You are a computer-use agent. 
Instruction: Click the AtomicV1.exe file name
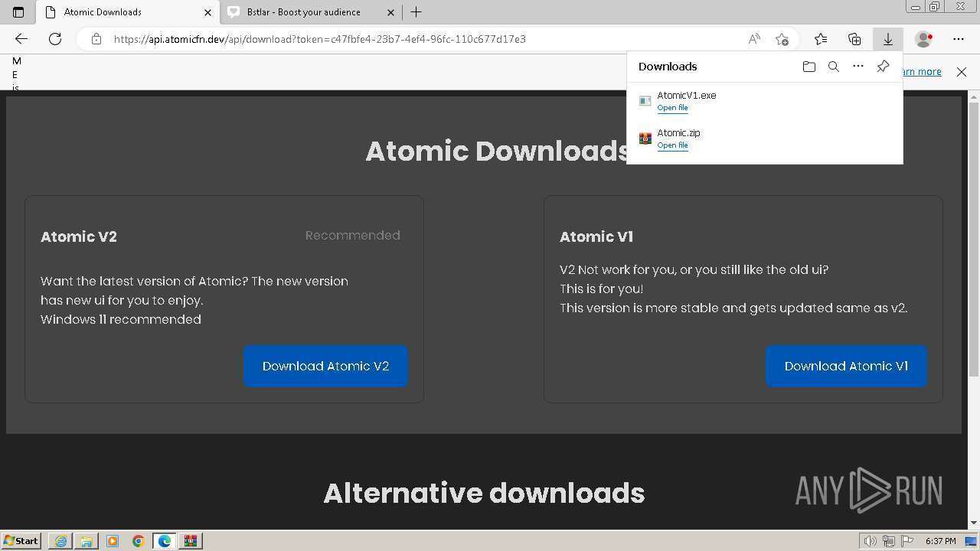(x=687, y=96)
